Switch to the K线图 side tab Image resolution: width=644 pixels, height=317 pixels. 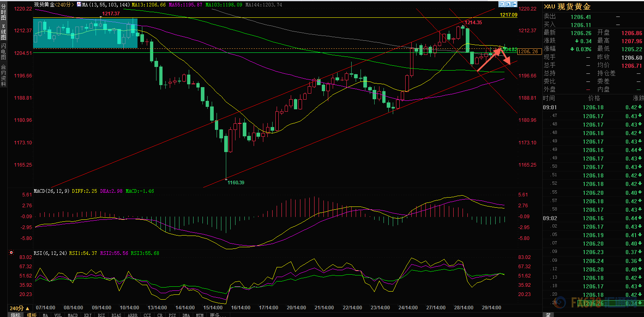point(4,32)
